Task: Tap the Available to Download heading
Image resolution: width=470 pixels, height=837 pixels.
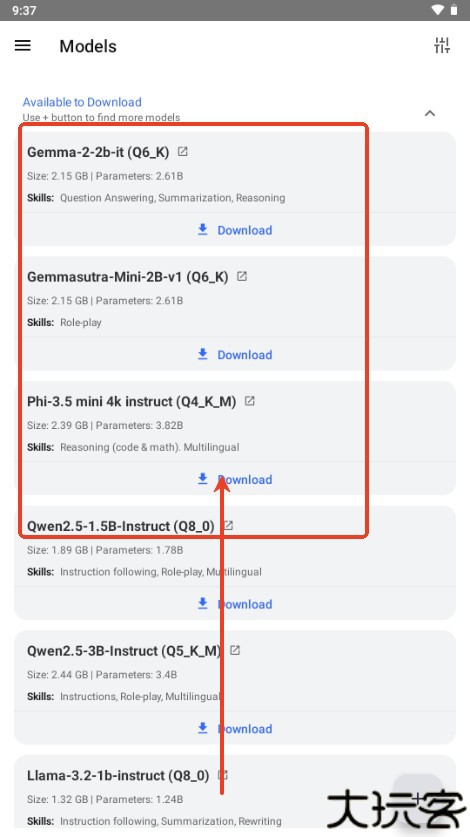Action: (x=82, y=102)
